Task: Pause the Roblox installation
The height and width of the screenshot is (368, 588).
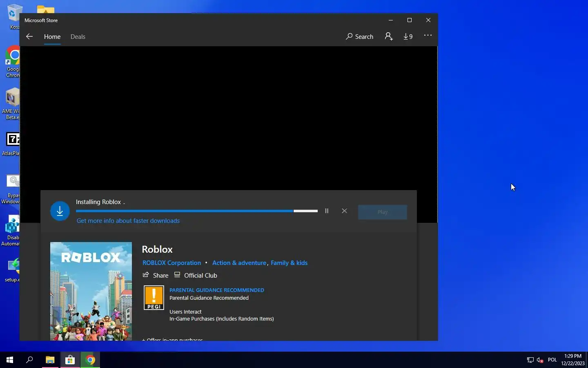Action: coord(327,211)
